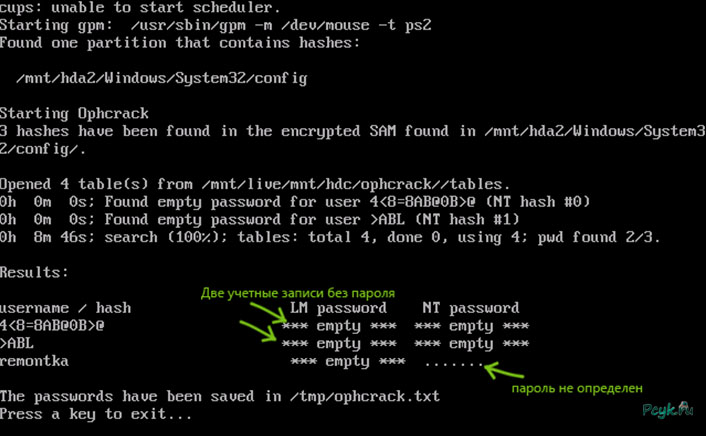Select the 4<8=8AB@0B>@ username in results
707x436 pixels.
[52, 326]
